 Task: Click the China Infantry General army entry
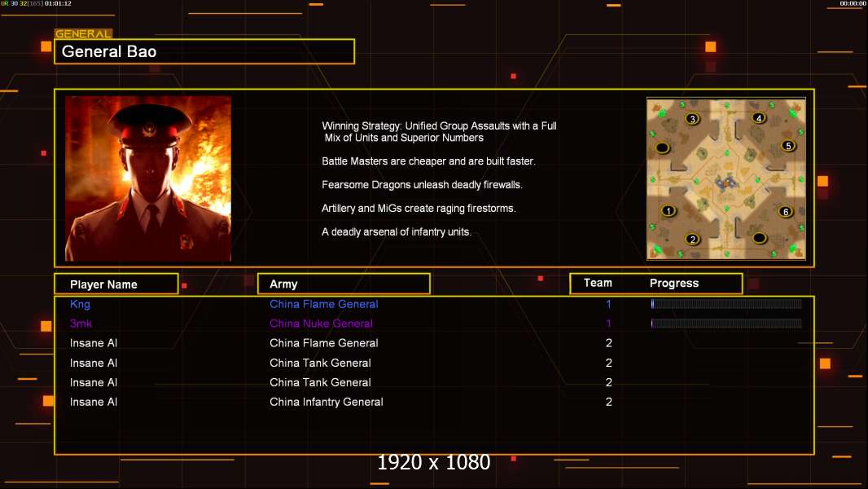(326, 402)
